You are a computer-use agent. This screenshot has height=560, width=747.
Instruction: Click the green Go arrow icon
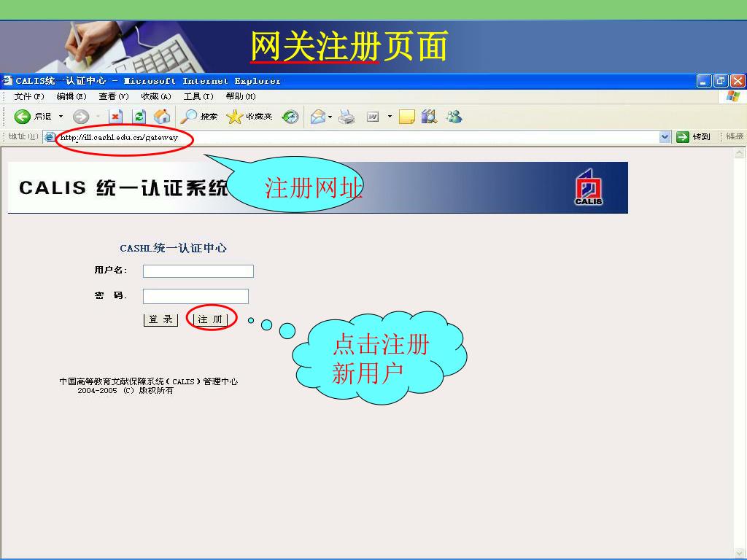click(x=683, y=137)
